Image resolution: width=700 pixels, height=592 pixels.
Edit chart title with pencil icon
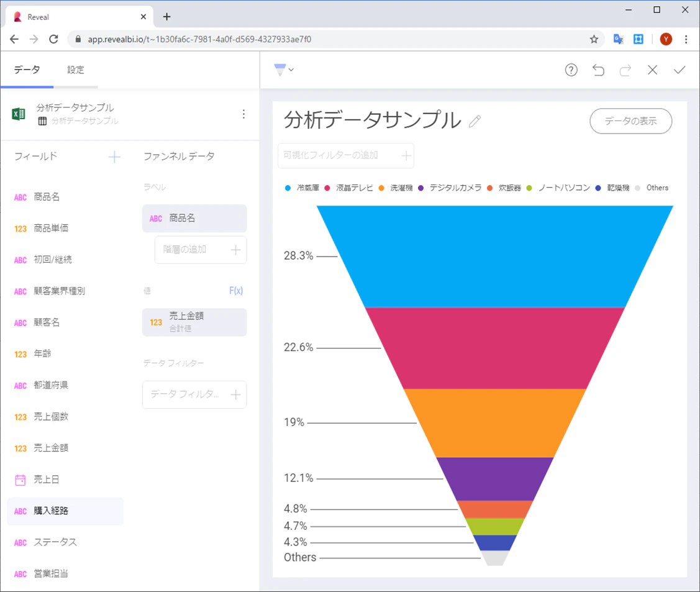click(475, 121)
